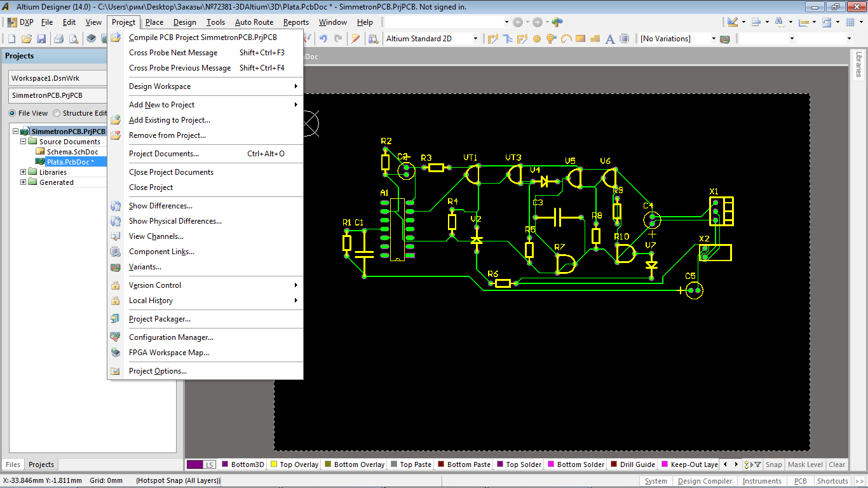This screenshot has width=868, height=488.
Task: Expand the Libraries folder node
Action: click(x=24, y=172)
